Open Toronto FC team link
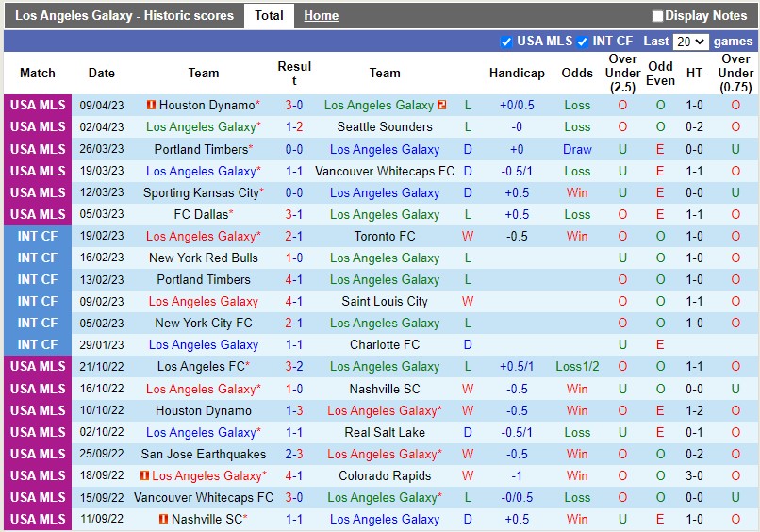The height and width of the screenshot is (532, 760). 385,236
